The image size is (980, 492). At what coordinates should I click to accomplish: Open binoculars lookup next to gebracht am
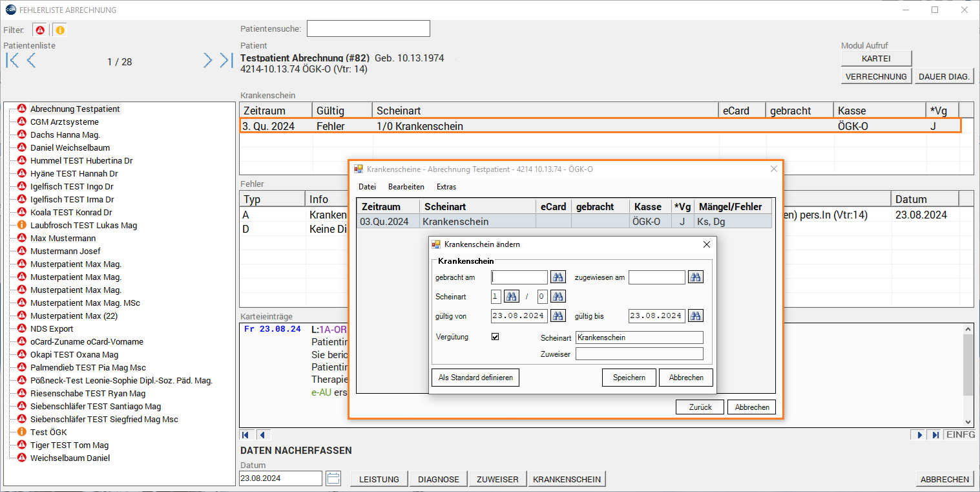pyautogui.click(x=558, y=277)
